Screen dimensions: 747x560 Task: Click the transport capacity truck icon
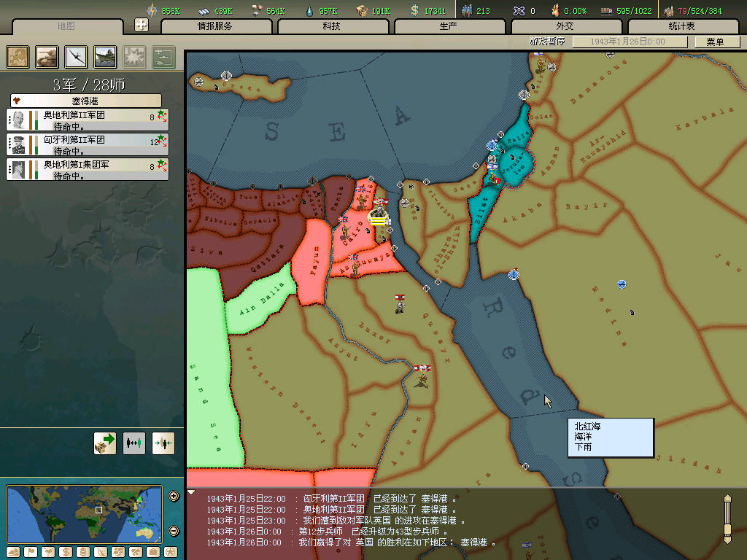click(x=606, y=10)
